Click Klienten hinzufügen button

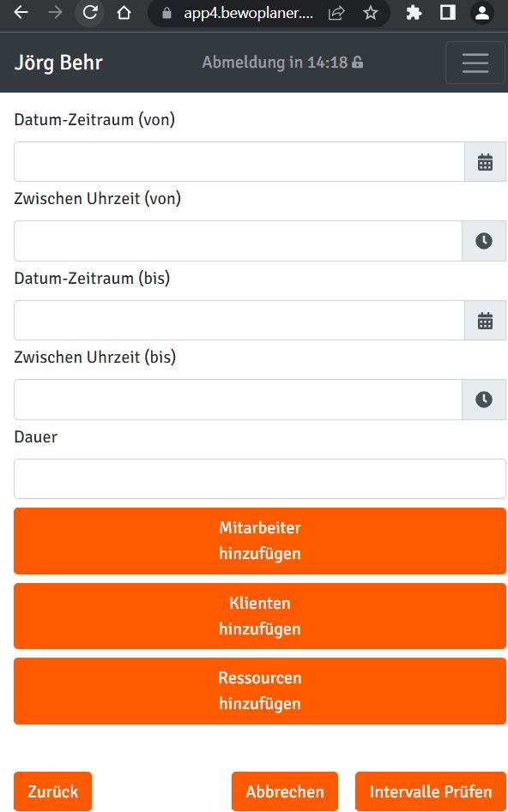(260, 617)
